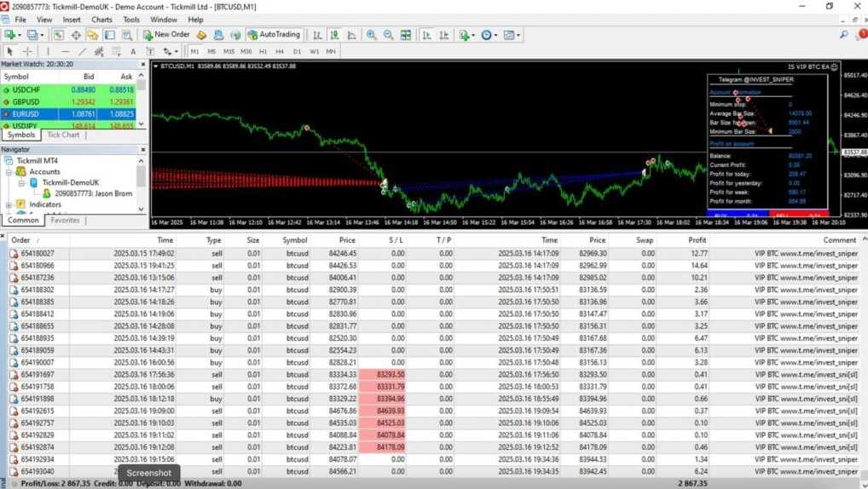Select GBPUSD in Market Watch
868x489 pixels.
26,101
